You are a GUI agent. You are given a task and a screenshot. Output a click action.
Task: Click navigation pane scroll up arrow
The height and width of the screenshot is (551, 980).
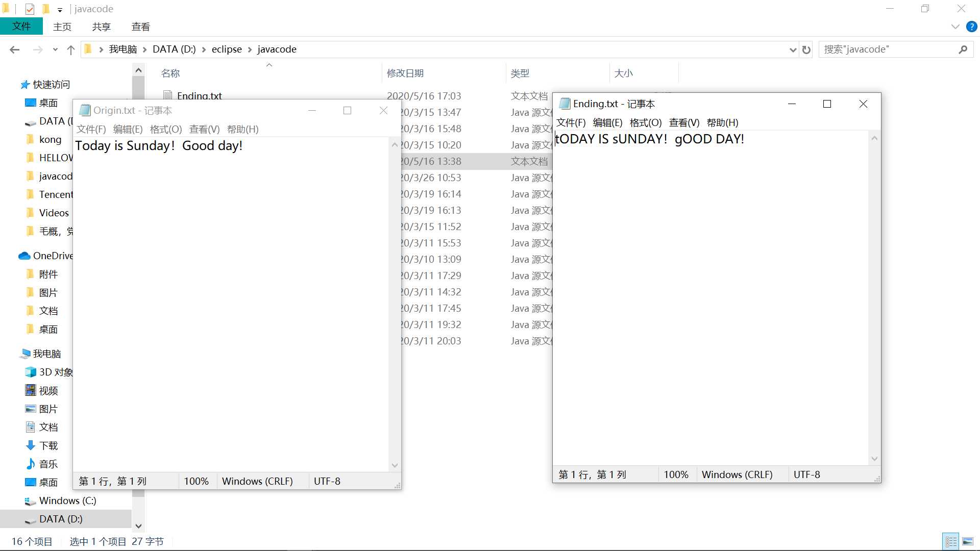tap(138, 70)
